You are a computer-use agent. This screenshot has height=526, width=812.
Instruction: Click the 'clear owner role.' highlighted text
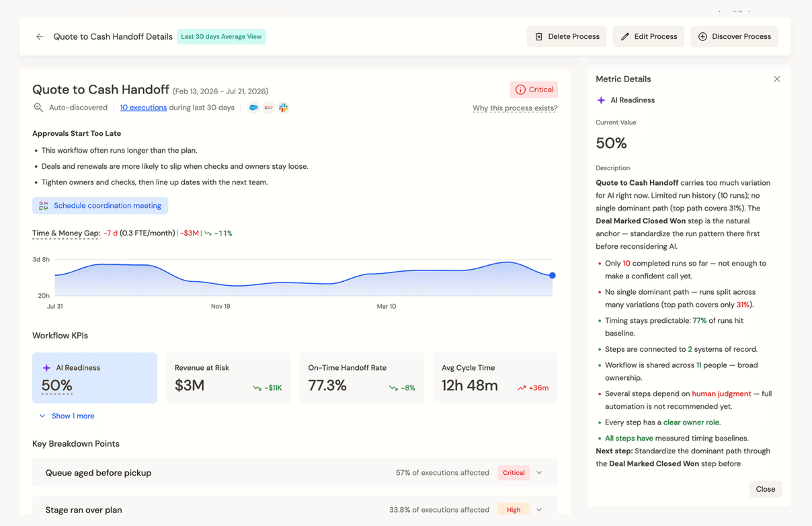point(692,422)
